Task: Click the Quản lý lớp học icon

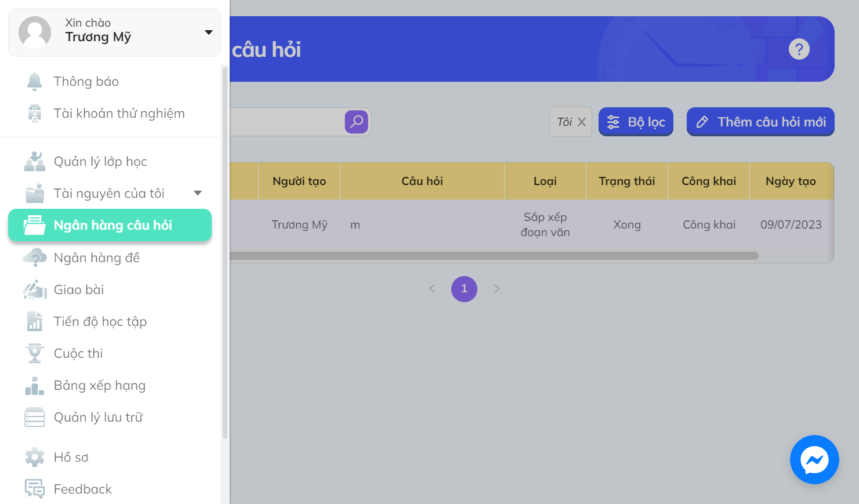Action: [x=35, y=161]
